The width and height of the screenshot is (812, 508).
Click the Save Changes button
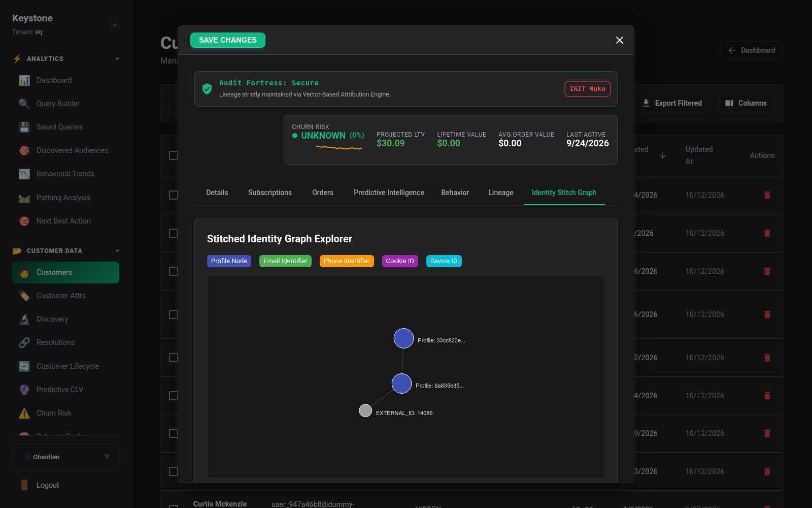228,40
